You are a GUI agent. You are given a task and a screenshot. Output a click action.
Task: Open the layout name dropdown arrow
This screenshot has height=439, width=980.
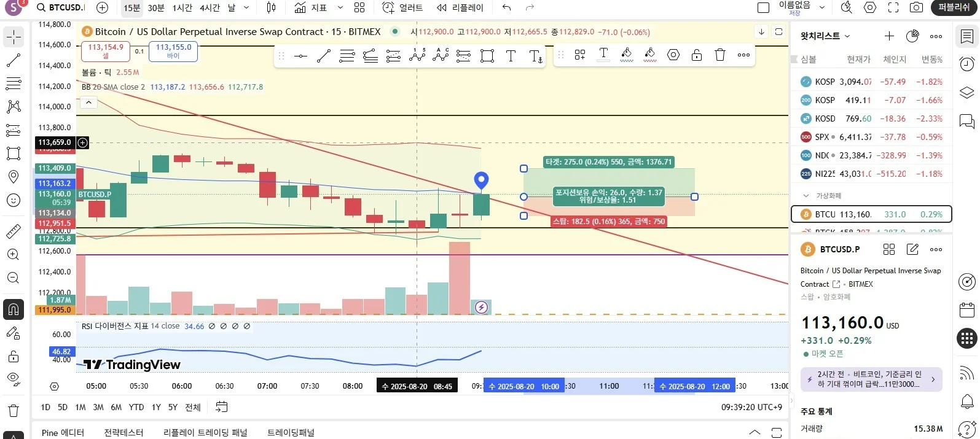click(821, 8)
